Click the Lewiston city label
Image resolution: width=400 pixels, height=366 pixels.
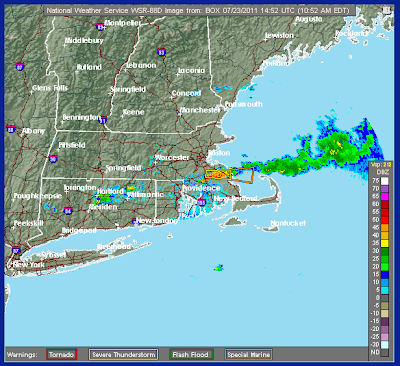[x=279, y=35]
